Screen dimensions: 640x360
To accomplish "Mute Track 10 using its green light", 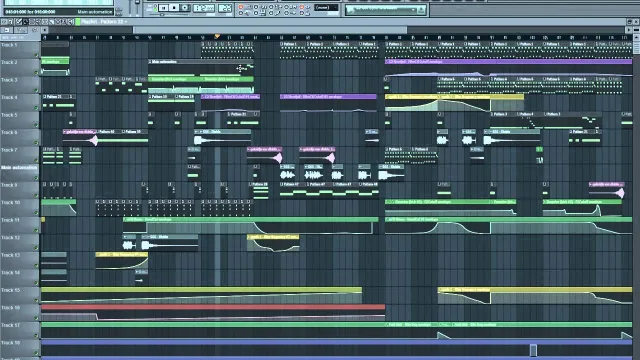I will coord(36,213).
